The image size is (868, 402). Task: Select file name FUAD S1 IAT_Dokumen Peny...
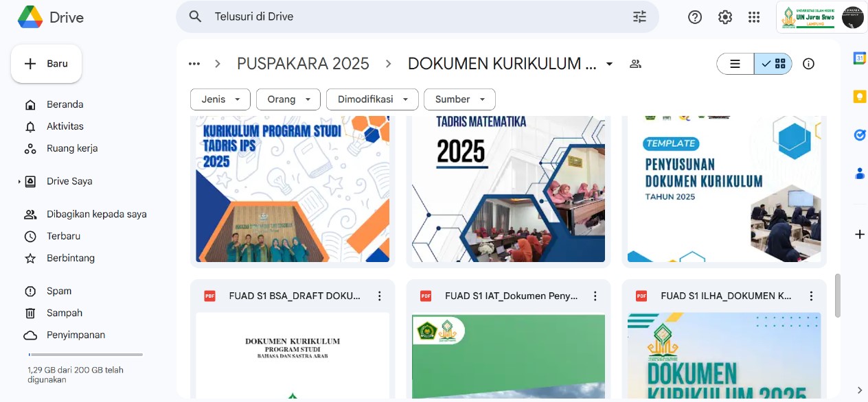(511, 296)
